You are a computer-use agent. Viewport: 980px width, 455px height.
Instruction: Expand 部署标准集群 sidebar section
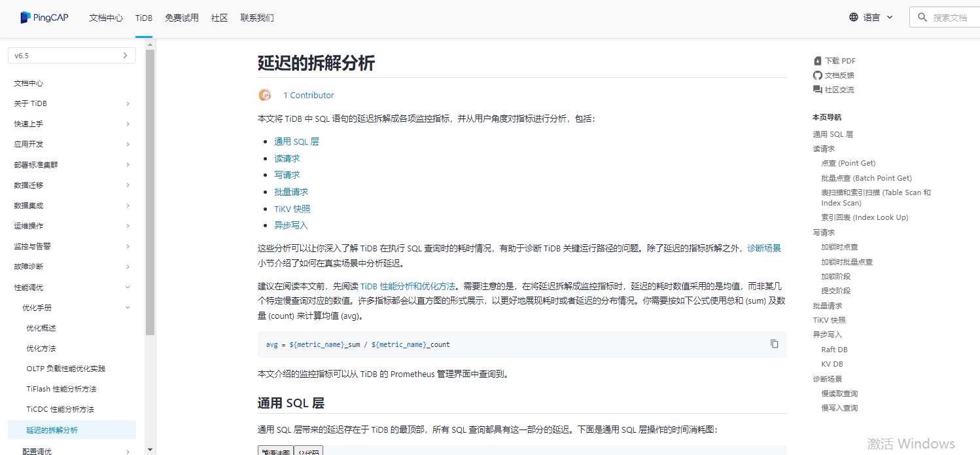tap(128, 164)
